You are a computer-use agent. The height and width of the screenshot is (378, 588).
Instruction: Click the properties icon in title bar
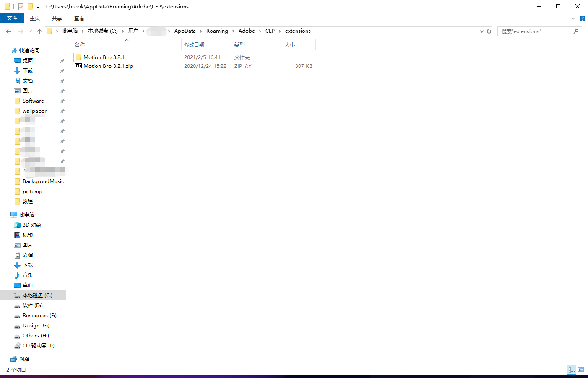pyautogui.click(x=21, y=7)
